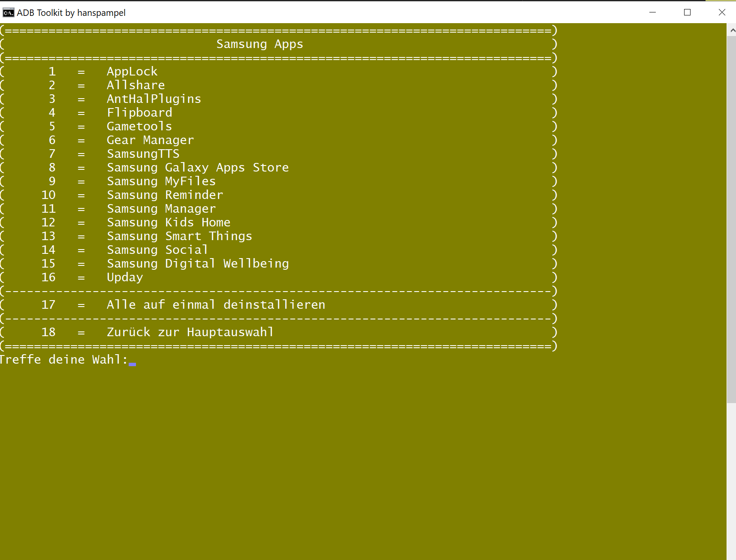Select the 'Samsung Kids Home' entry

(x=169, y=223)
